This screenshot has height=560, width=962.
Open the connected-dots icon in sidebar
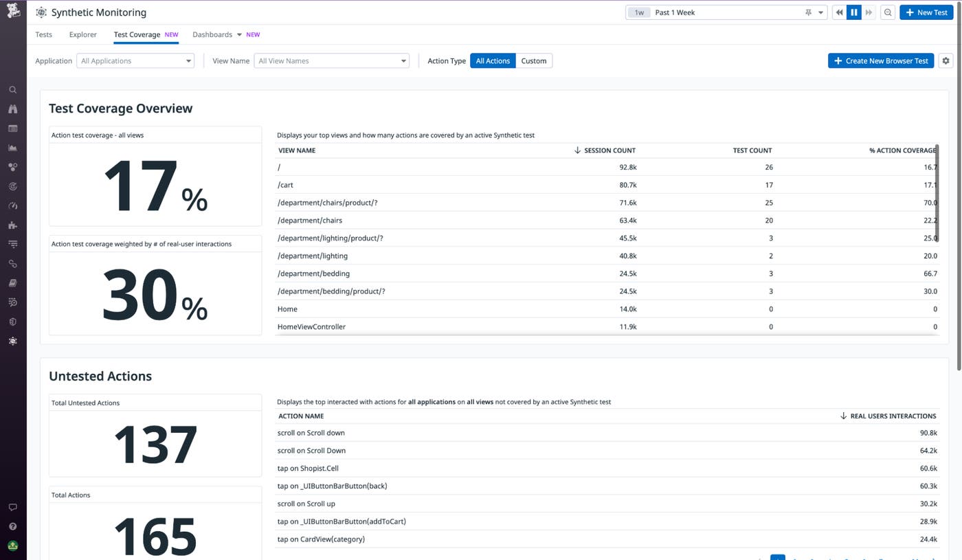[x=13, y=167]
